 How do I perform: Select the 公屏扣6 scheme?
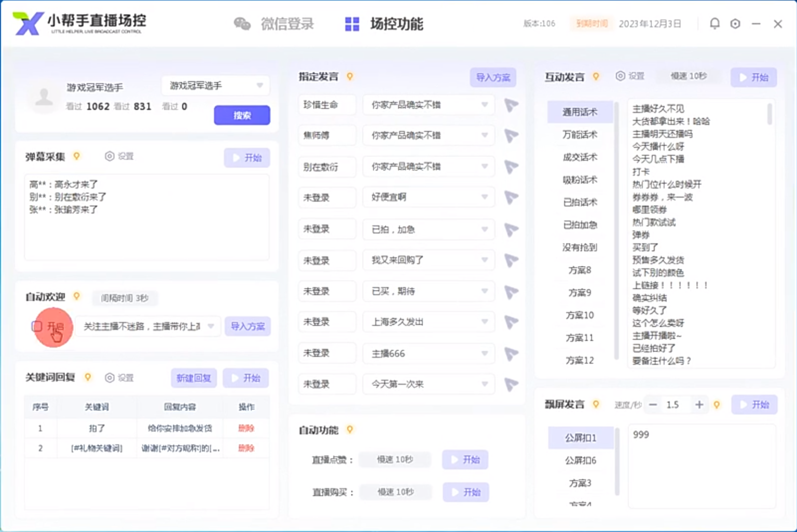[x=581, y=460]
